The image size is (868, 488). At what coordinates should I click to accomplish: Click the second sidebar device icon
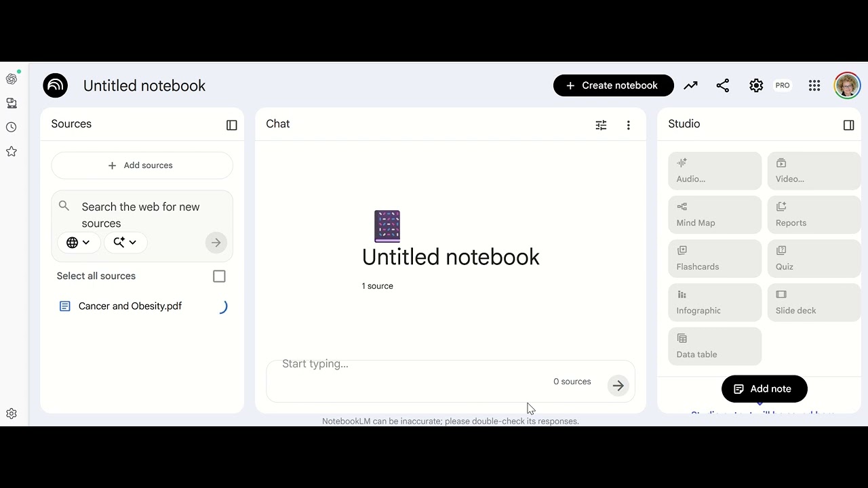click(12, 103)
